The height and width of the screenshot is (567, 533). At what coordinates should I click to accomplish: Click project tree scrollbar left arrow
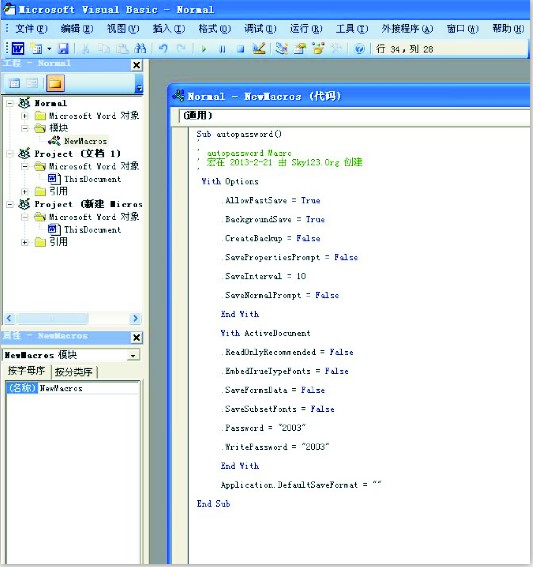9,318
